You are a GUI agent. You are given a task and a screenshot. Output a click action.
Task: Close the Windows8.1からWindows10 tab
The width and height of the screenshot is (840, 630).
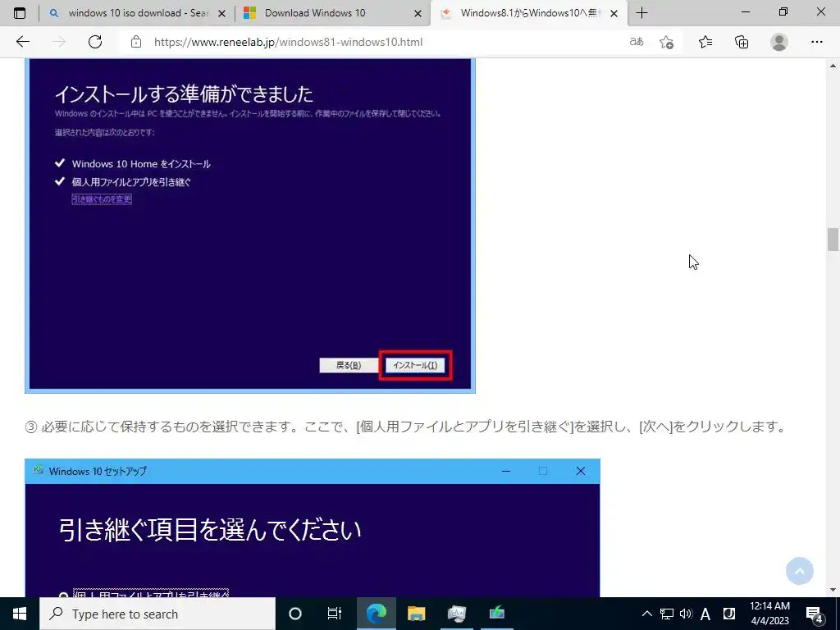coord(614,13)
